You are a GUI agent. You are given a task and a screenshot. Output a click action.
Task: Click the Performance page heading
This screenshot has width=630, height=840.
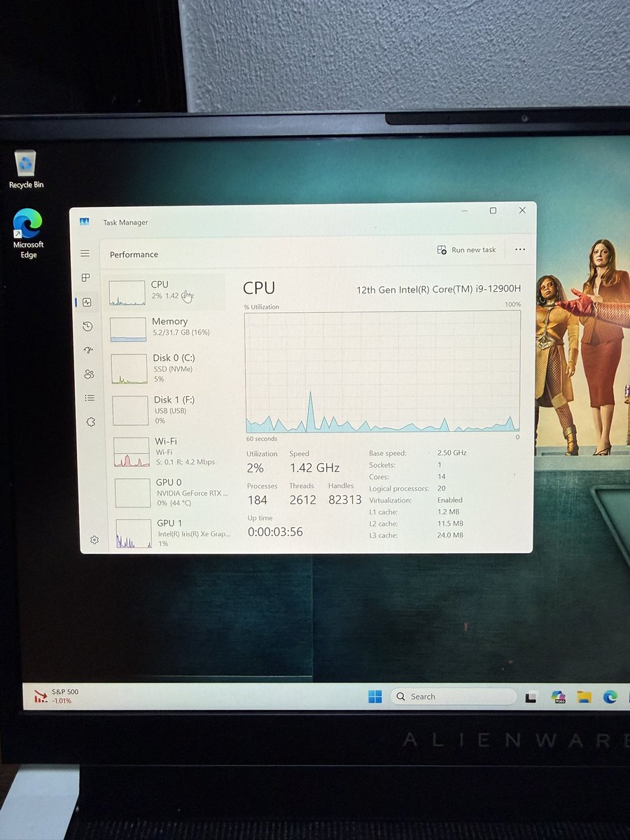[134, 255]
